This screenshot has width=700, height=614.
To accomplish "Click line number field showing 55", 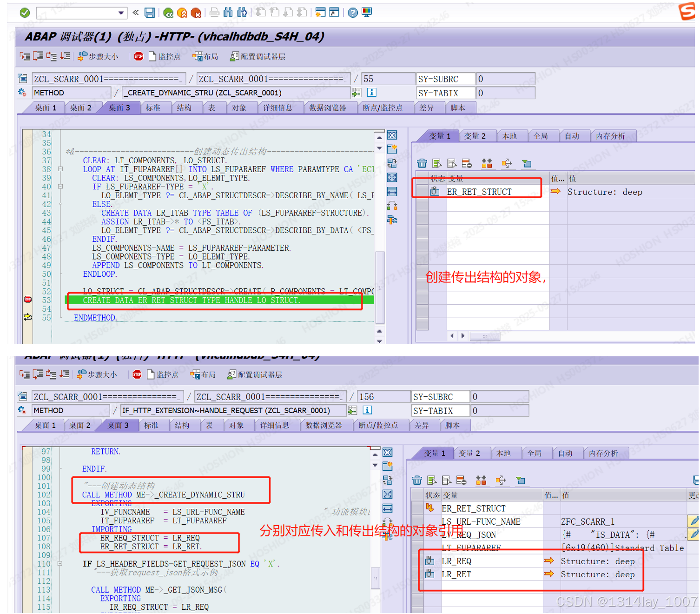I will [x=388, y=79].
